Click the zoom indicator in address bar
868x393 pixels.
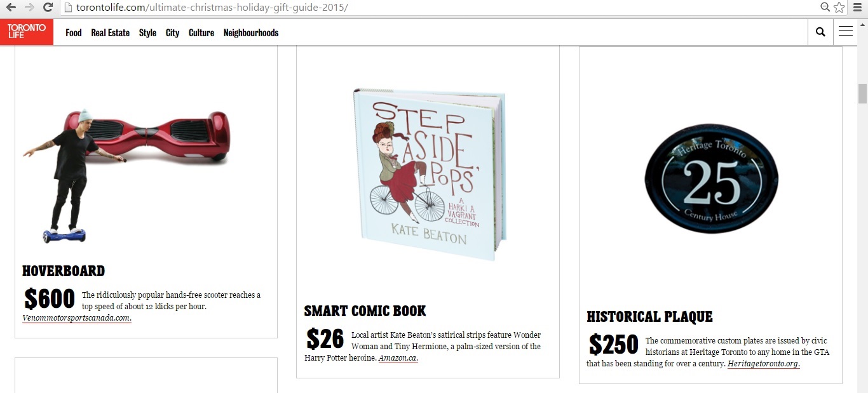[825, 8]
